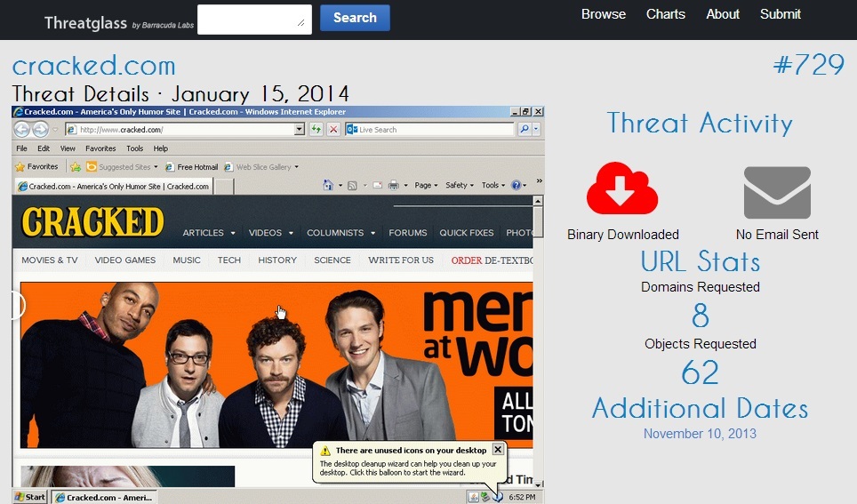The height and width of the screenshot is (504, 857).
Task: Close the unused icons balloon notification
Action: (x=498, y=450)
